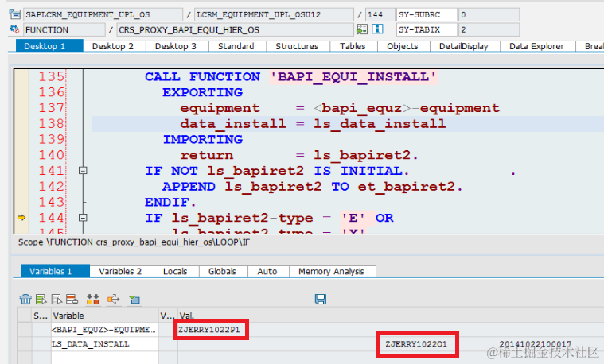Switch to the Desktop 1 tab
Viewport: 604px width, 364px height.
(x=49, y=46)
